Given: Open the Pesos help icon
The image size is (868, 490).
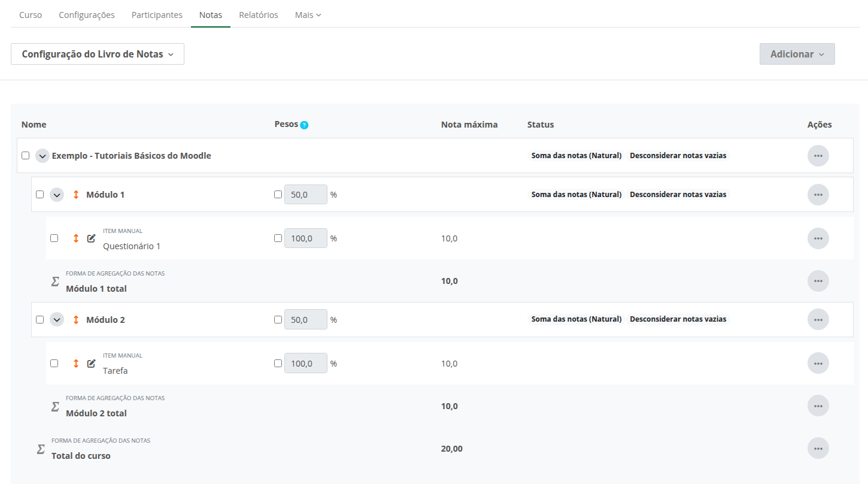Looking at the screenshot, I should coord(304,125).
